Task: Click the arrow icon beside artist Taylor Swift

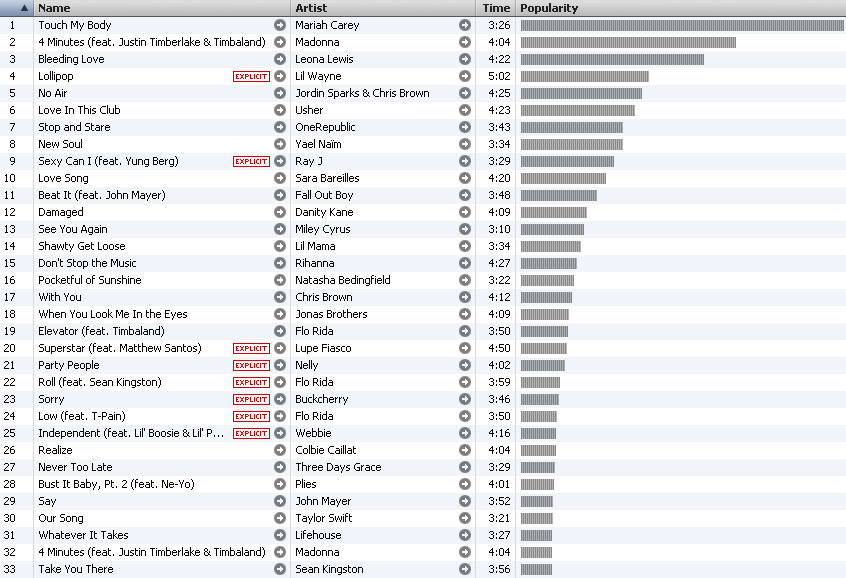Action: pos(465,518)
